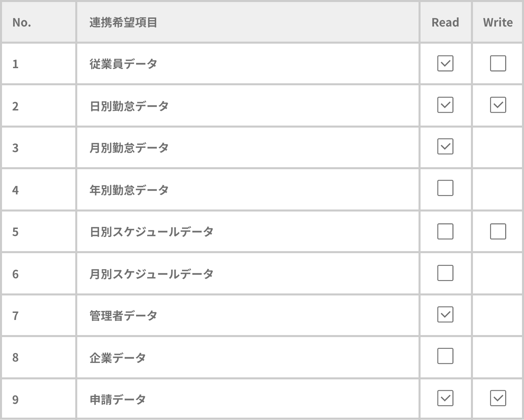The height and width of the screenshot is (420, 524).
Task: Click the 連携希望項目 column header
Action: (x=123, y=22)
